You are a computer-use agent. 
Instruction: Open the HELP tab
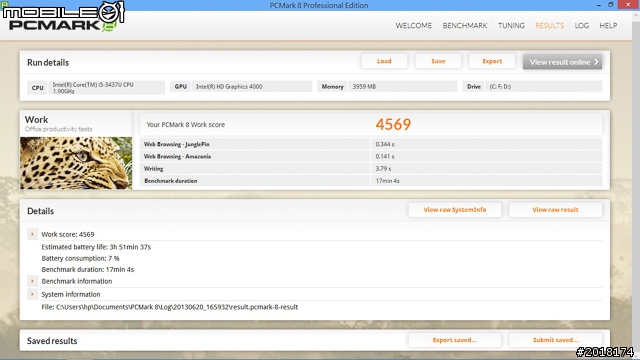tap(608, 25)
